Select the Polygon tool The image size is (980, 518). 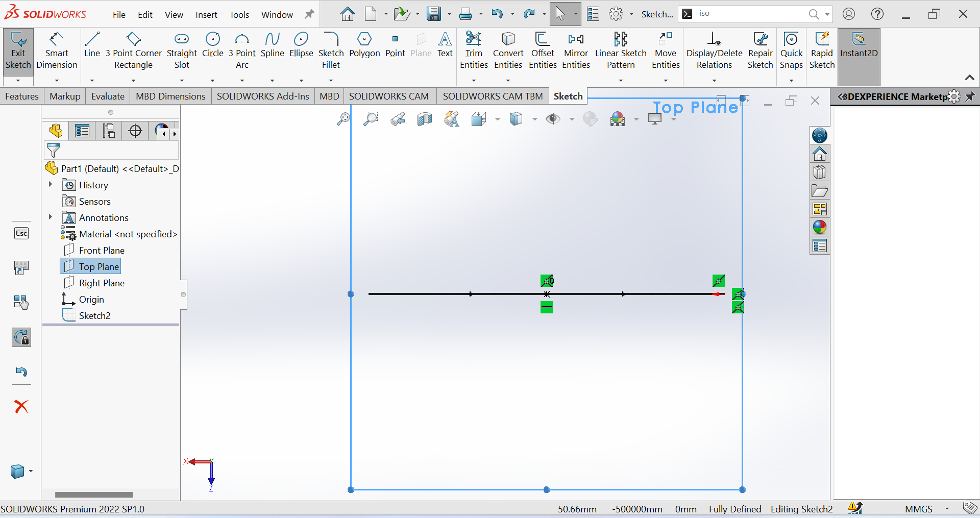click(x=364, y=45)
